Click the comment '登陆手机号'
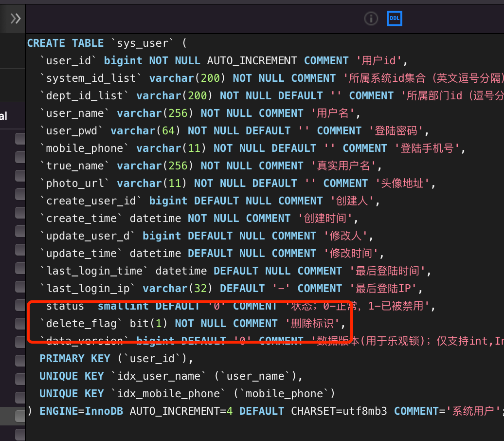 click(427, 148)
